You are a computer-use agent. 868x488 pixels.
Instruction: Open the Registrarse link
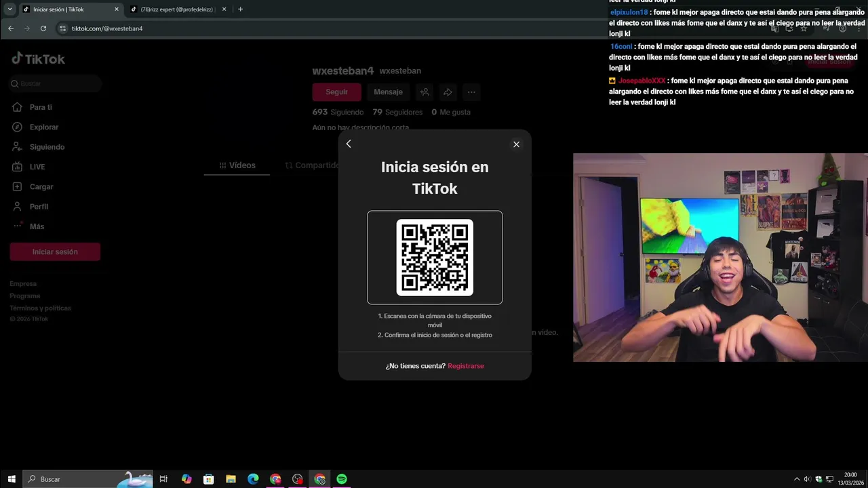tap(466, 366)
